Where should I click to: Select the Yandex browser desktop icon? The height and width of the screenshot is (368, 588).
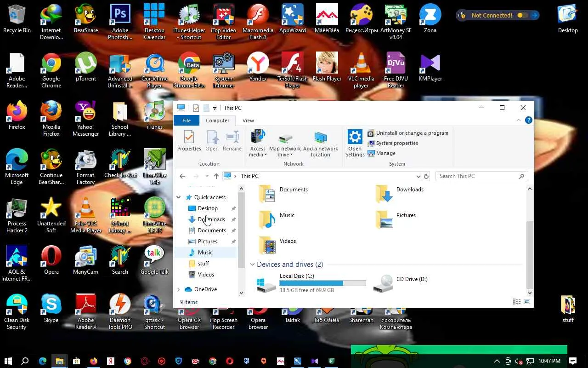[x=258, y=68]
